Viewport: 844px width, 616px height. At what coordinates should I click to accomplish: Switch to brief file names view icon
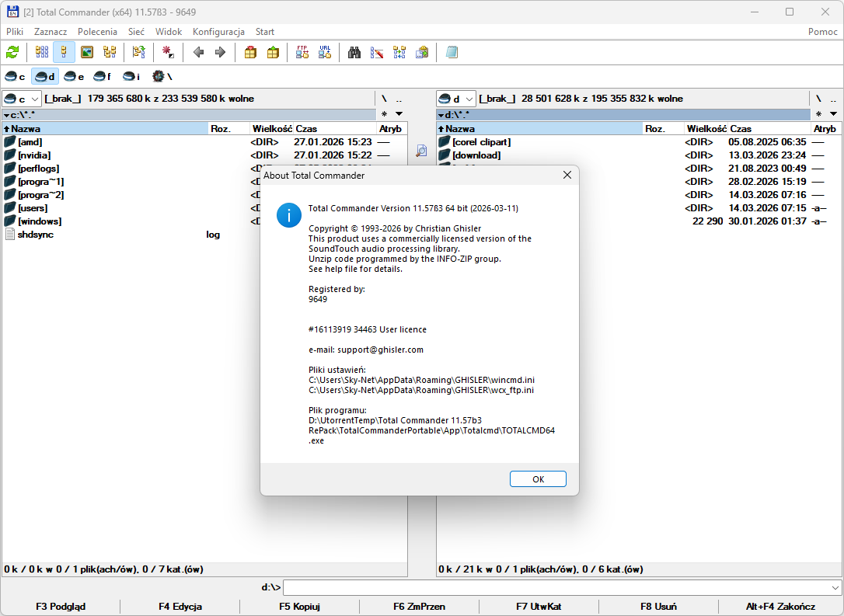point(42,52)
